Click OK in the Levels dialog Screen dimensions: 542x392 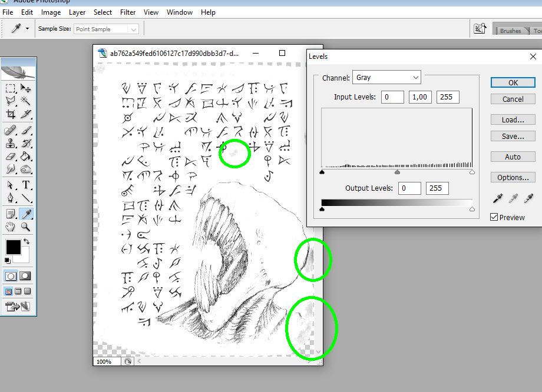513,82
